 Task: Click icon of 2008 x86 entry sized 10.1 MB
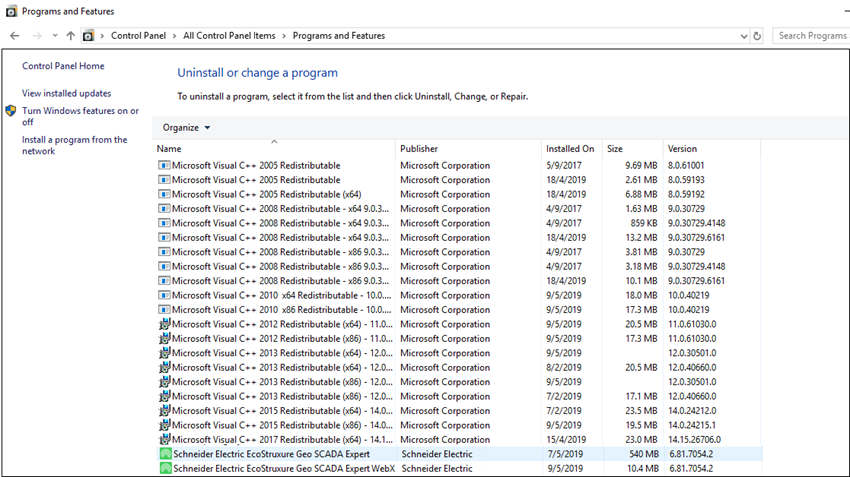(x=164, y=281)
